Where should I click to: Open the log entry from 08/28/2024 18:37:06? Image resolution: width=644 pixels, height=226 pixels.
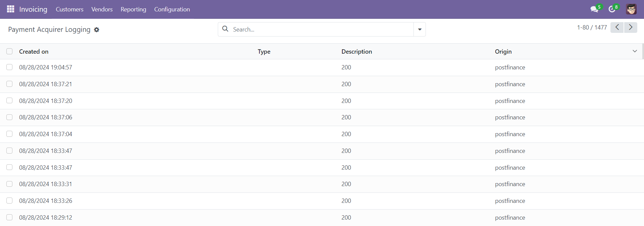click(x=46, y=117)
